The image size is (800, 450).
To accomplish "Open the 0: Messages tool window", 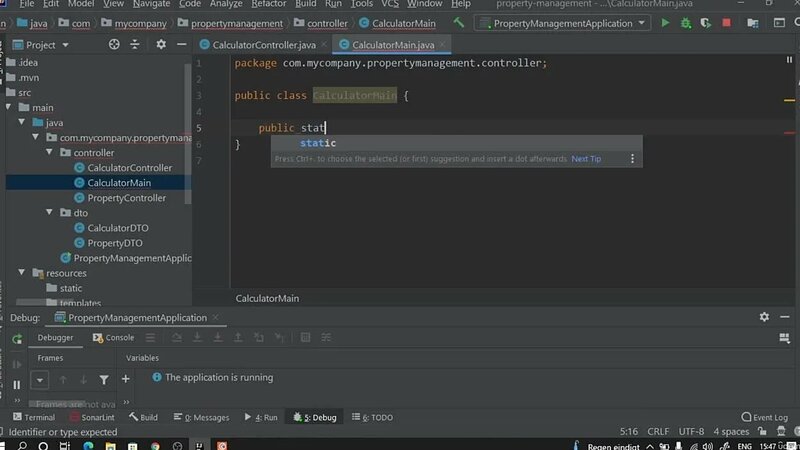I will 202,417.
